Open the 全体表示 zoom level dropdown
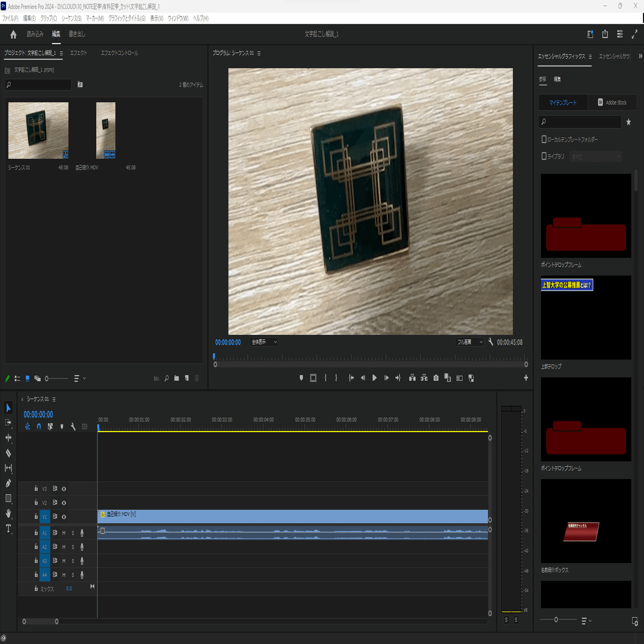 pyautogui.click(x=264, y=342)
